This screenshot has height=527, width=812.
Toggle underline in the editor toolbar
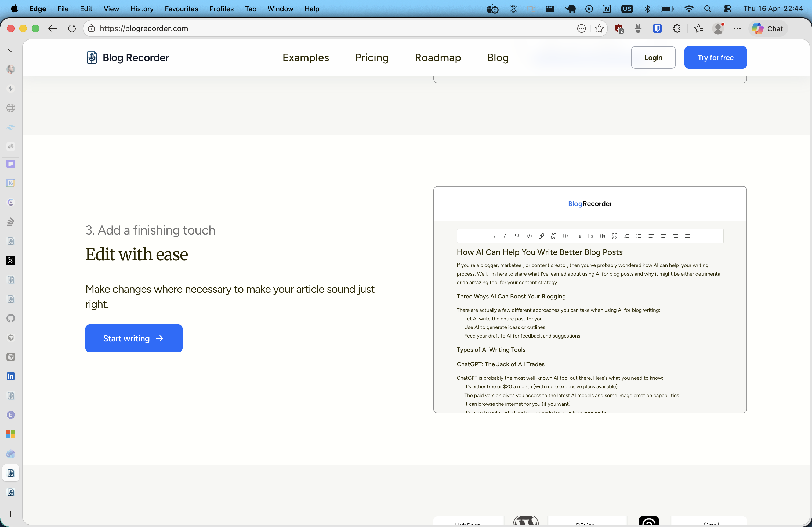[x=517, y=236]
